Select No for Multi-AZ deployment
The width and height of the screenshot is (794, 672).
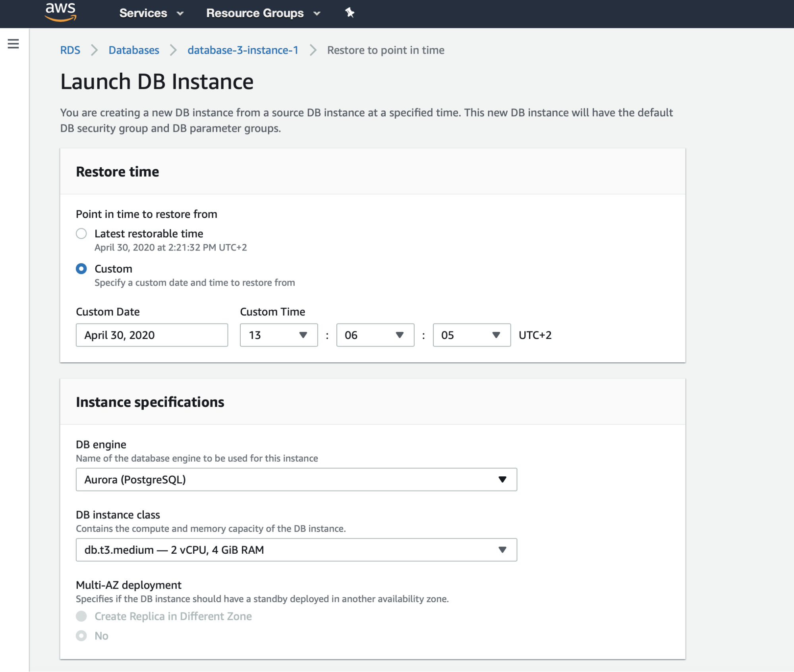[x=81, y=635]
